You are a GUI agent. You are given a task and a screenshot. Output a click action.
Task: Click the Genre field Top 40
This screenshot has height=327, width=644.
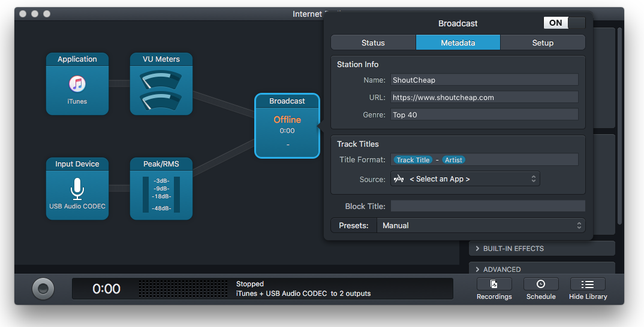(x=484, y=115)
